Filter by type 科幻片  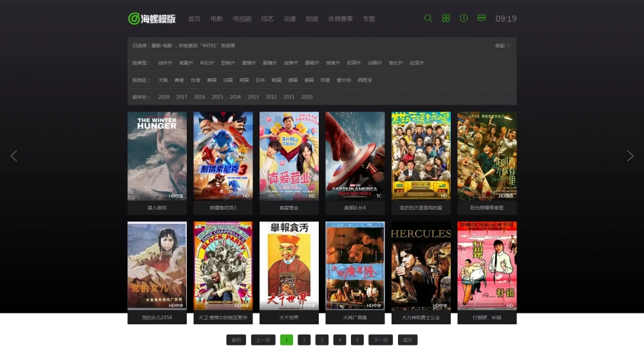pyautogui.click(x=207, y=63)
